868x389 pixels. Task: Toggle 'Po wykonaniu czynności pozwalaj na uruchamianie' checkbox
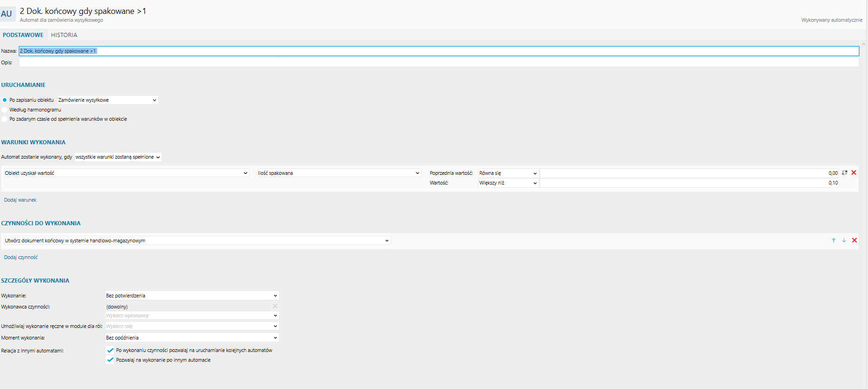pyautogui.click(x=110, y=350)
